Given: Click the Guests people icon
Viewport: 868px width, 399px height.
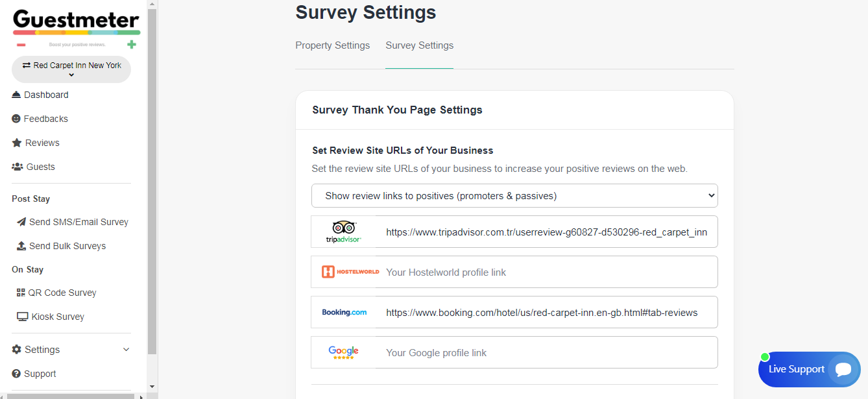Looking at the screenshot, I should (18, 167).
